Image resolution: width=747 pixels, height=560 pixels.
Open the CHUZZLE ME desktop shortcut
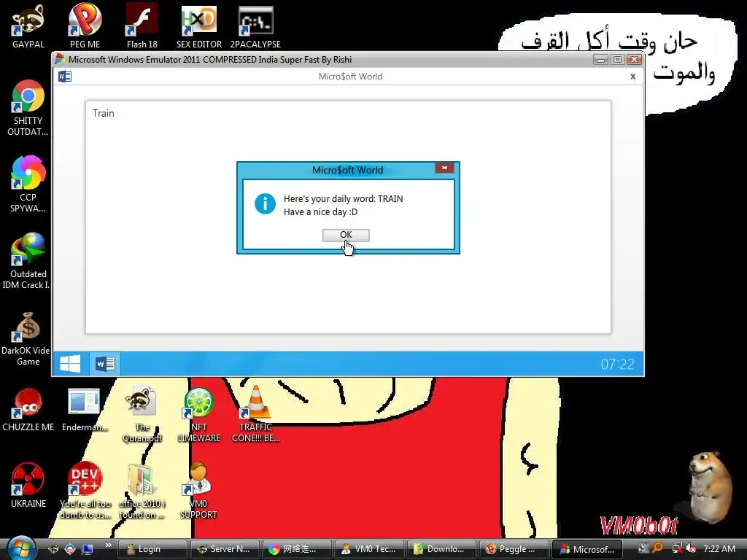click(28, 410)
